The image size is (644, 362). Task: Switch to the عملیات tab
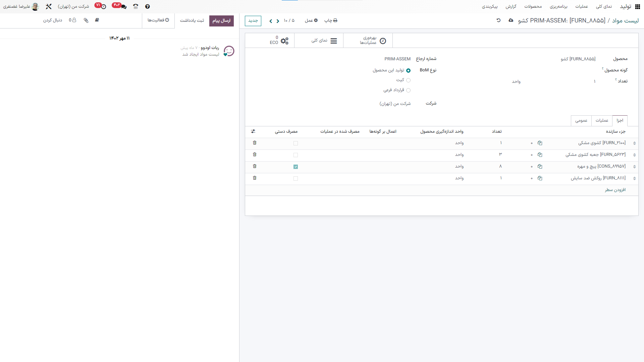pos(602,121)
